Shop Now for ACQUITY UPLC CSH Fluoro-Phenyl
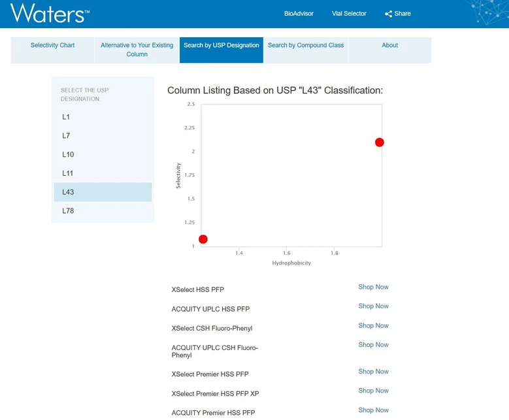 click(373, 345)
